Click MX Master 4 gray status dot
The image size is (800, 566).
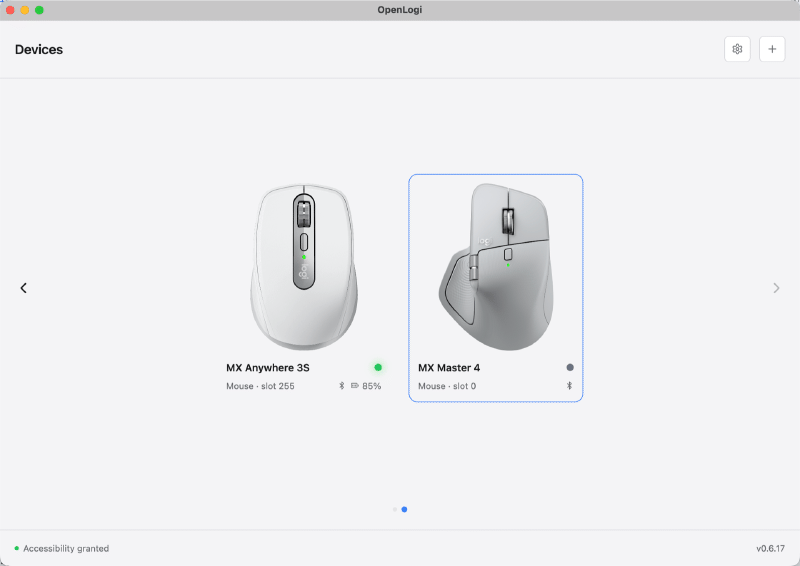570,367
